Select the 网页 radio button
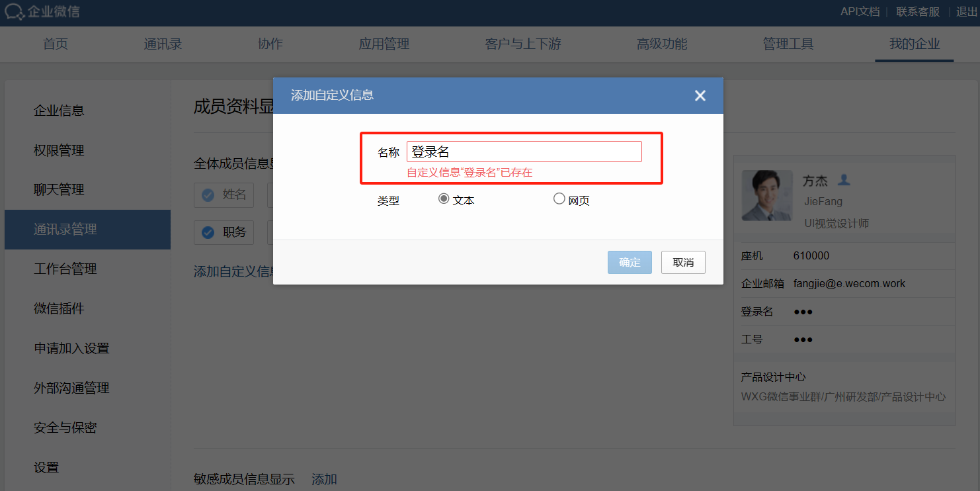 (x=559, y=199)
